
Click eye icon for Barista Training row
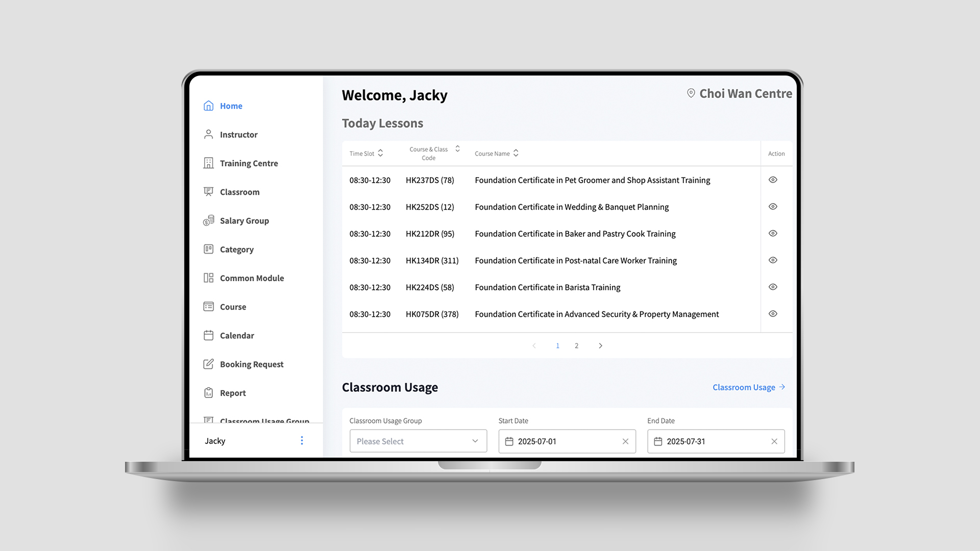pos(773,287)
